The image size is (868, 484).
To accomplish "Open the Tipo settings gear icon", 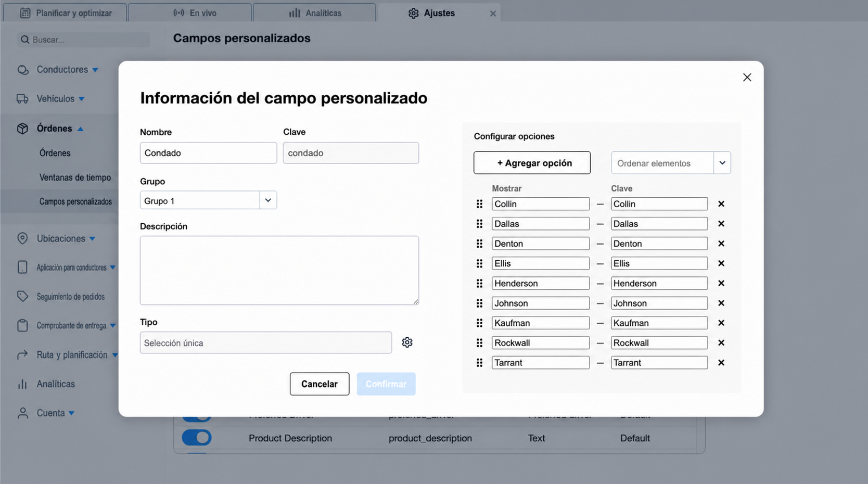I will (407, 342).
